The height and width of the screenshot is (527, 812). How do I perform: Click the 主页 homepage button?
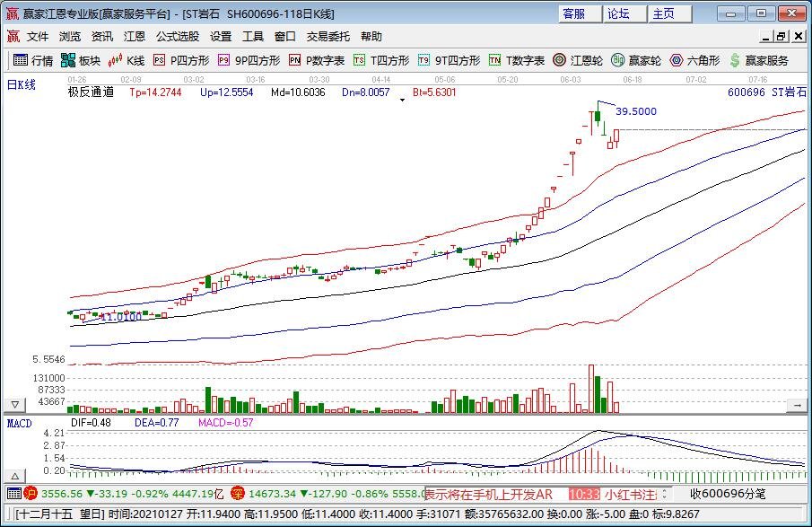pyautogui.click(x=670, y=14)
